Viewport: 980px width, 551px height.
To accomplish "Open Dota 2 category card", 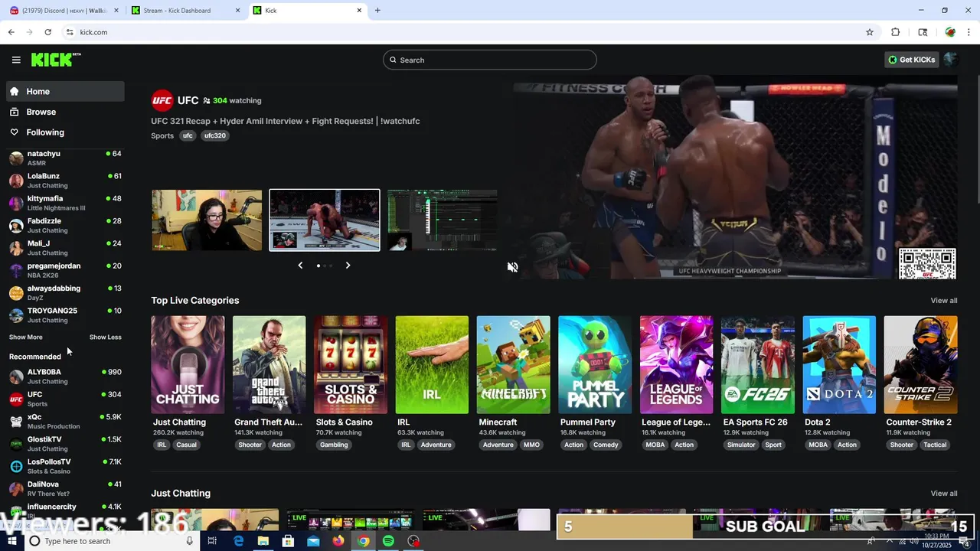I will pyautogui.click(x=839, y=365).
